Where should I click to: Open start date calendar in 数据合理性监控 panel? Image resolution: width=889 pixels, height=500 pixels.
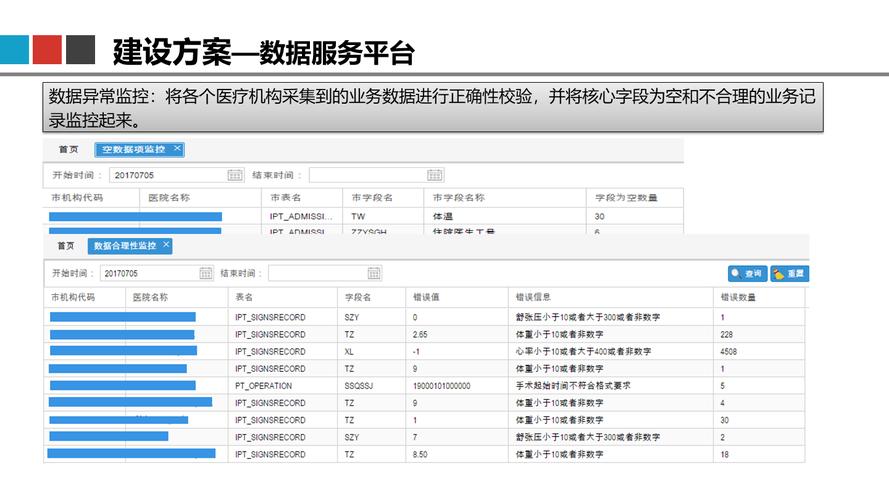(206, 273)
